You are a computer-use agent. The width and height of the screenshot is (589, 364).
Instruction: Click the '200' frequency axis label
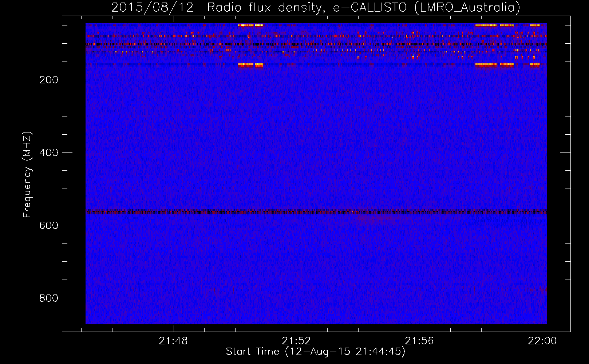tap(49, 80)
